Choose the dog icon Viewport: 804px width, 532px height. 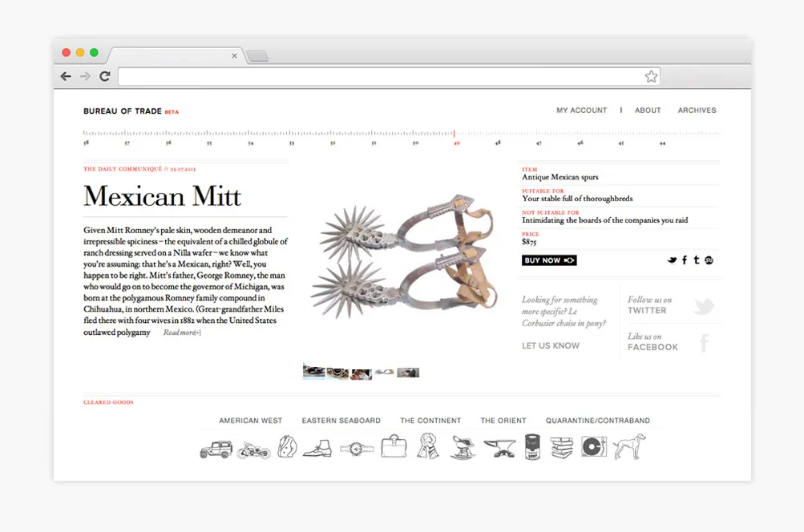[630, 446]
